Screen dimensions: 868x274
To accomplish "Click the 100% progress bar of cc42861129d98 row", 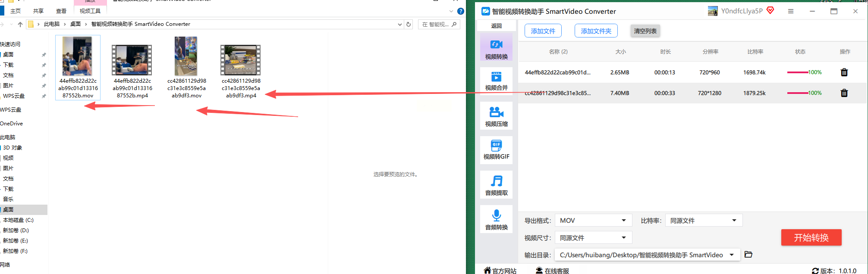I will click(x=804, y=93).
